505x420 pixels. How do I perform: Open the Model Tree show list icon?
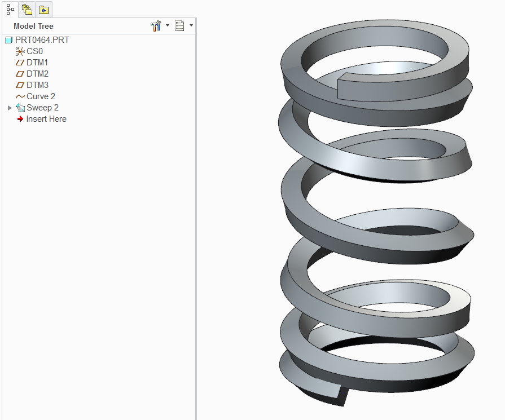(x=179, y=26)
